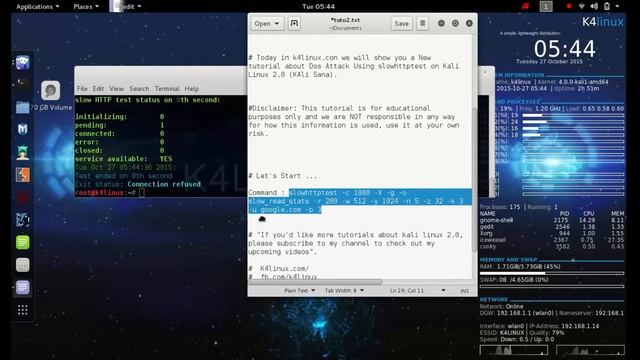Open the 70 GB Volume desktop icon
Screen dimensions: 640x360
pos(51,95)
